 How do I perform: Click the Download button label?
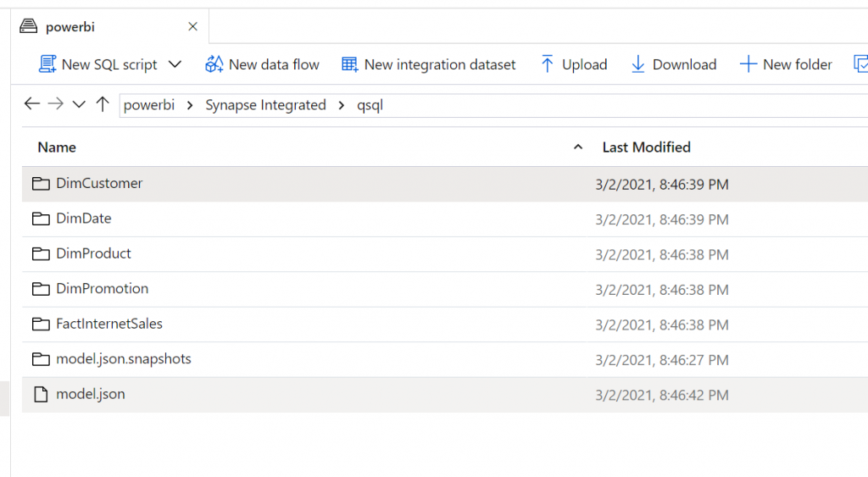[x=684, y=64]
